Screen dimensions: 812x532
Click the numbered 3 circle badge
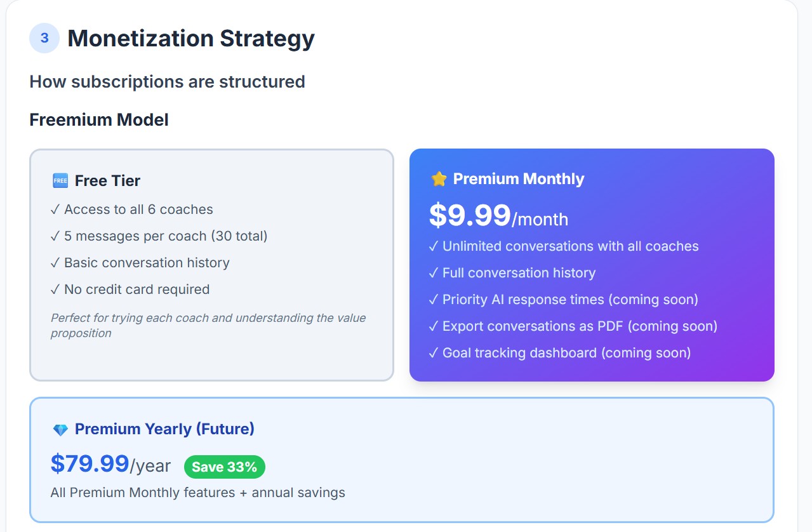(44, 38)
